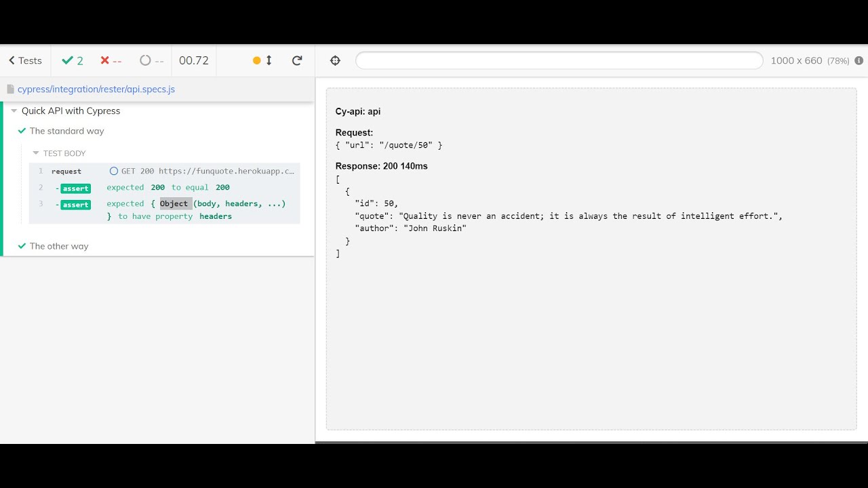Toggle auto-scrolling with the yellow dot arrows

(262, 60)
